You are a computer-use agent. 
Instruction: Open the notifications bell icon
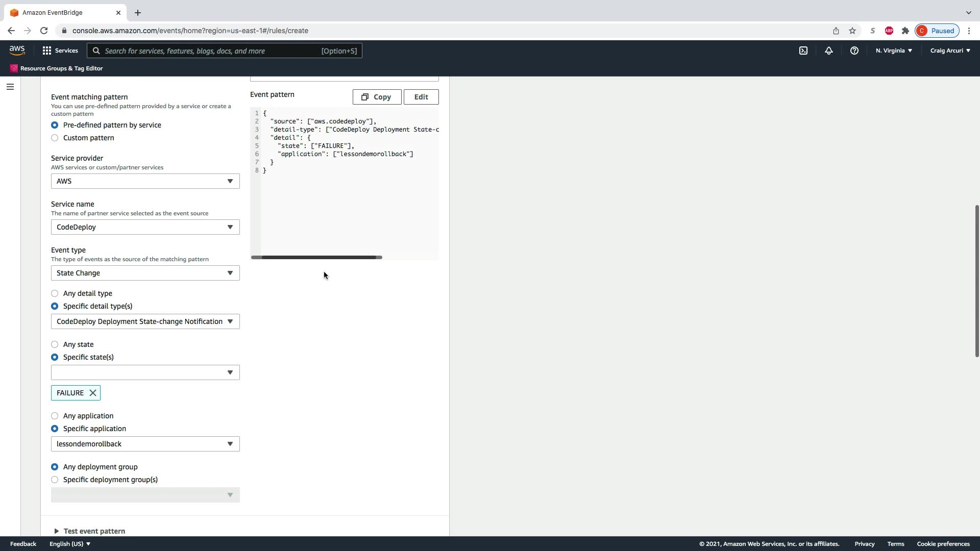828,51
